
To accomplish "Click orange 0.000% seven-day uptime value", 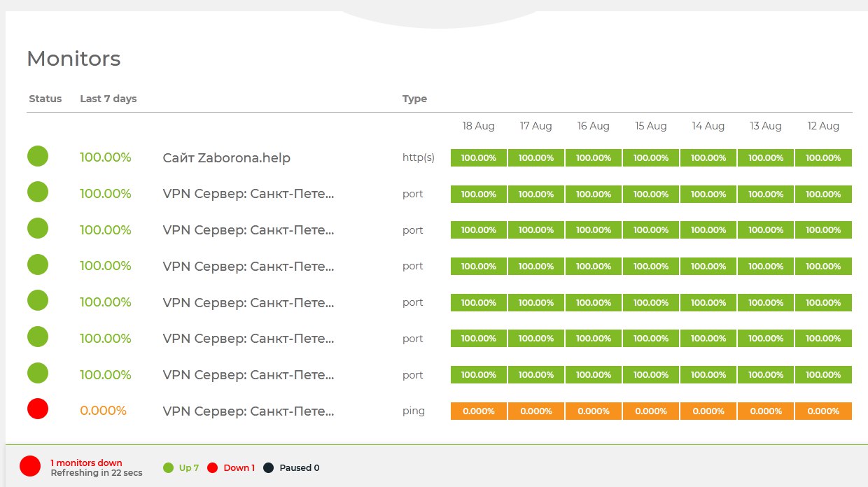I will 103,411.
